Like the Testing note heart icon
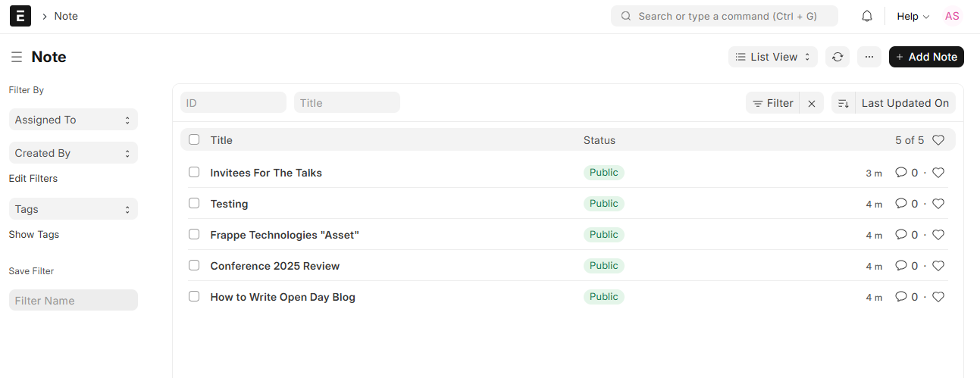 click(x=938, y=204)
